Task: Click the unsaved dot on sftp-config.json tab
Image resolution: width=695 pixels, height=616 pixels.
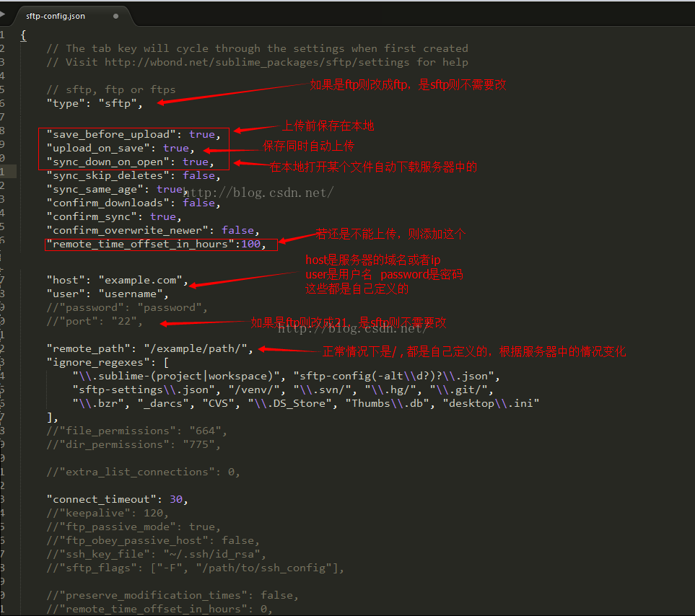Action: [x=115, y=16]
